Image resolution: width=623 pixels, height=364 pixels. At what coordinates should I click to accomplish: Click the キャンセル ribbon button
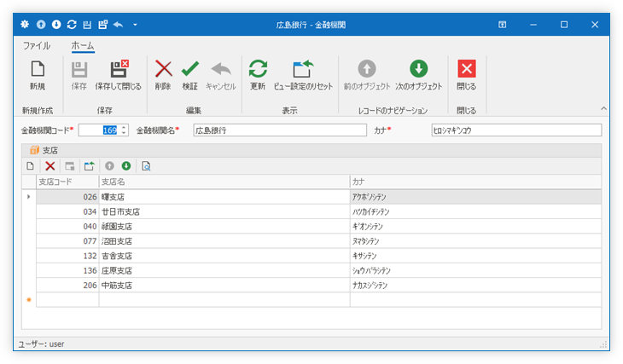tap(221, 75)
